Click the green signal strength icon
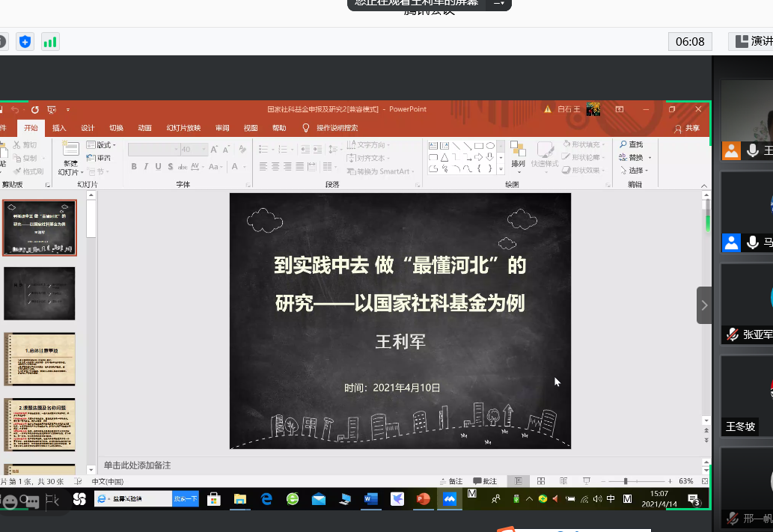This screenshot has width=773, height=532. pos(50,42)
